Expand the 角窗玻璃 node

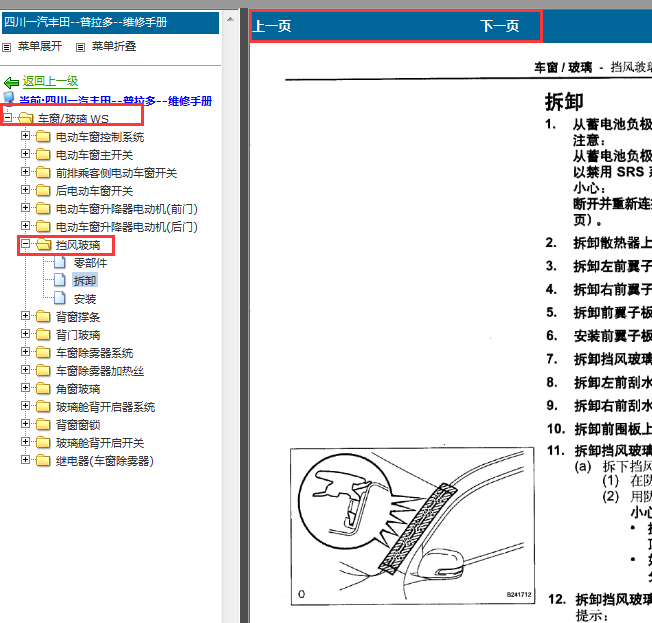click(25, 388)
